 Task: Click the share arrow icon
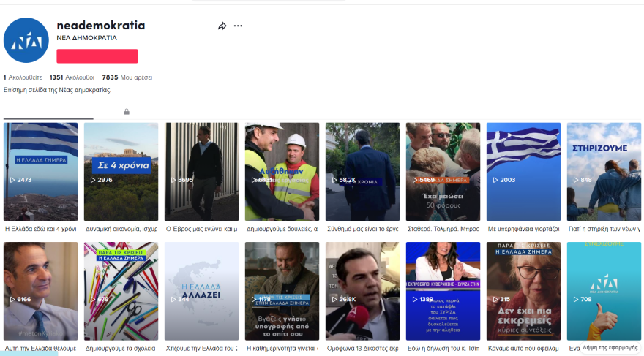(x=222, y=26)
